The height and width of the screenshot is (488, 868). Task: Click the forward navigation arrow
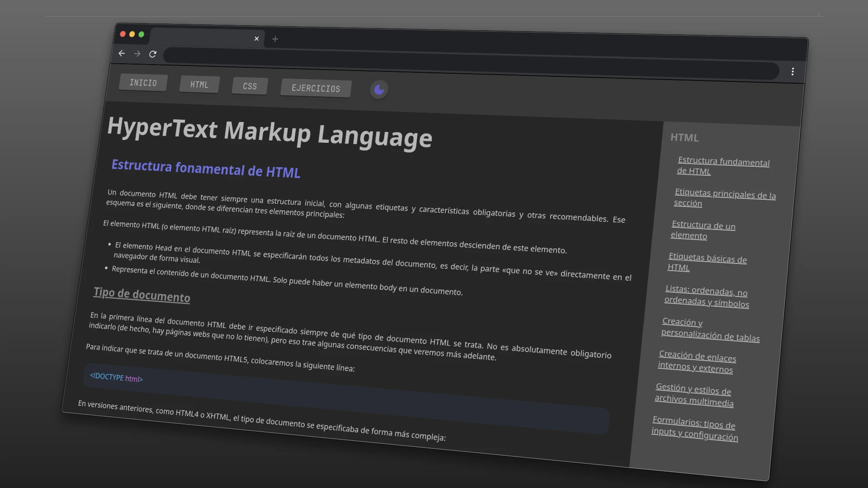pyautogui.click(x=137, y=53)
